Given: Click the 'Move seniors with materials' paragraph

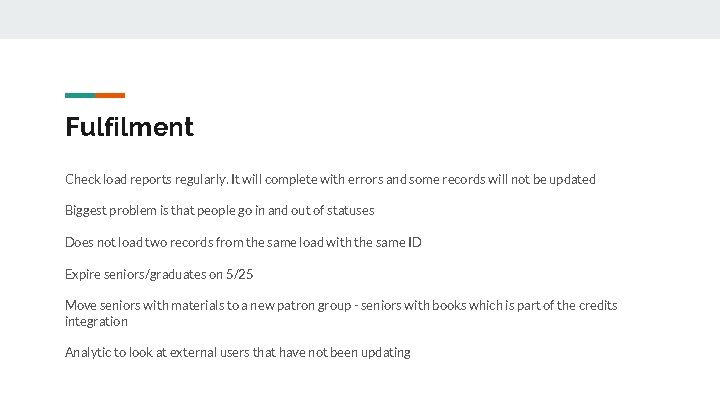Looking at the screenshot, I should pos(341,313).
